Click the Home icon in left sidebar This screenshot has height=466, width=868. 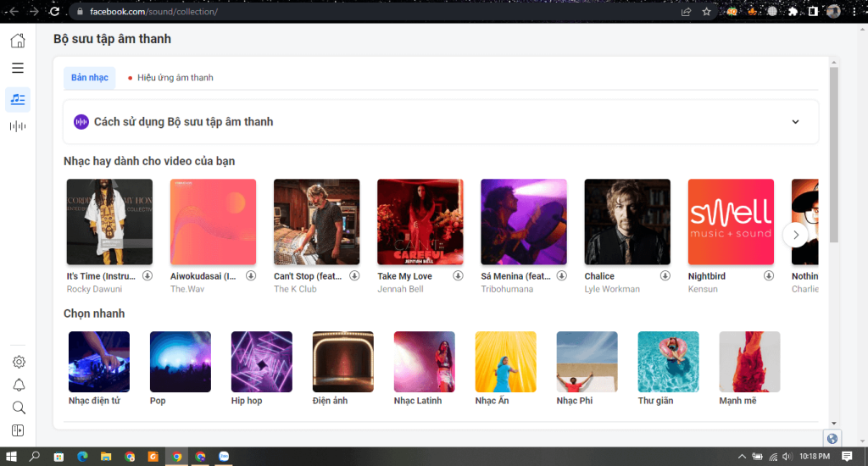tap(18, 41)
